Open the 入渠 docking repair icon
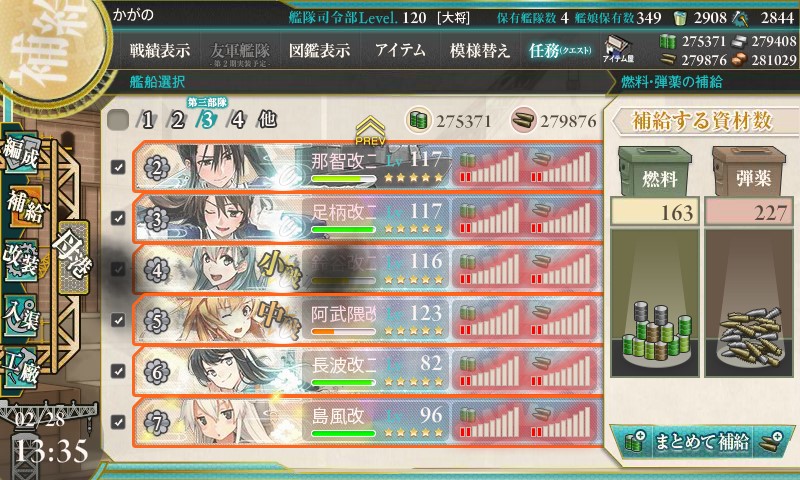This screenshot has width=800, height=480. tap(21, 315)
